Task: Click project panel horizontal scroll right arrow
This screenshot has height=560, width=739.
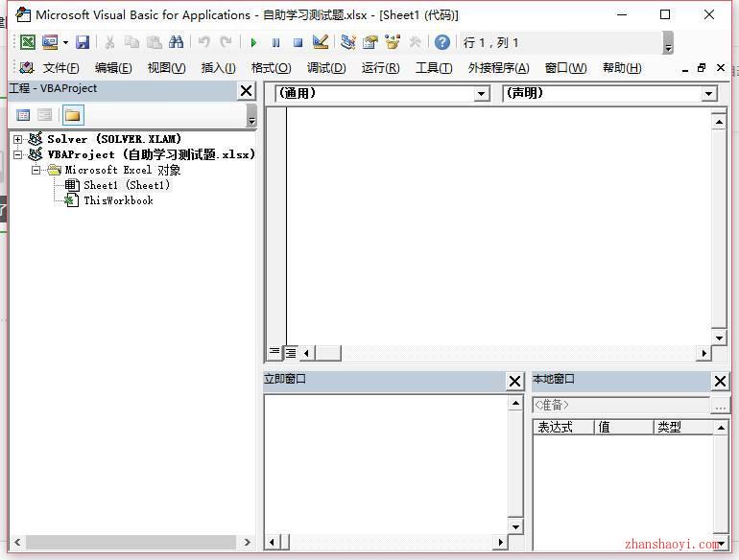Action: (247, 542)
